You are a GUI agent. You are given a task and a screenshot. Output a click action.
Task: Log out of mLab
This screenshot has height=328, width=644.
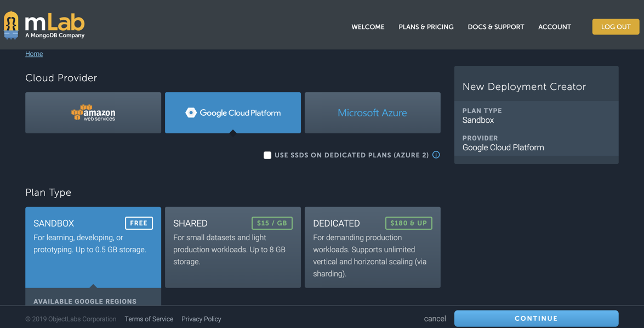tap(615, 26)
